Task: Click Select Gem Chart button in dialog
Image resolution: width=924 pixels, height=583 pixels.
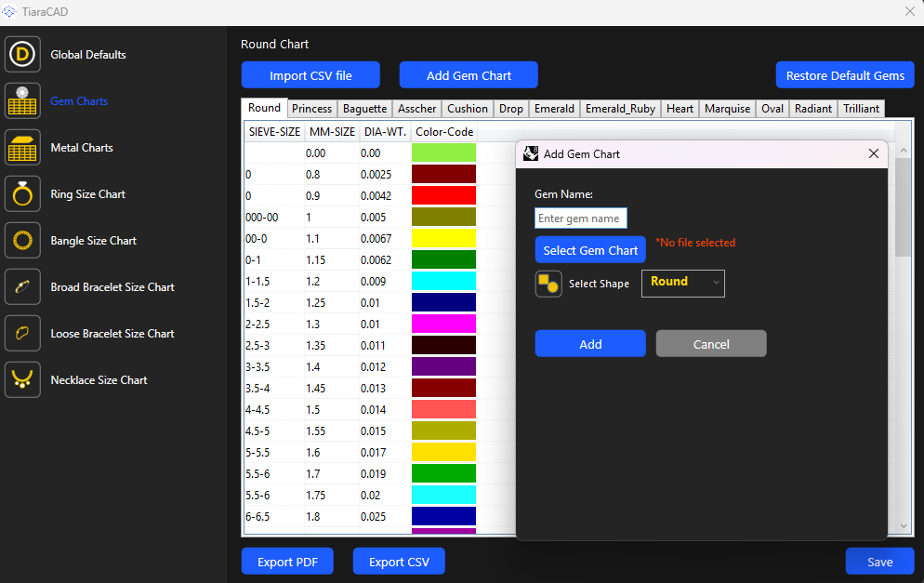Action: [x=590, y=250]
